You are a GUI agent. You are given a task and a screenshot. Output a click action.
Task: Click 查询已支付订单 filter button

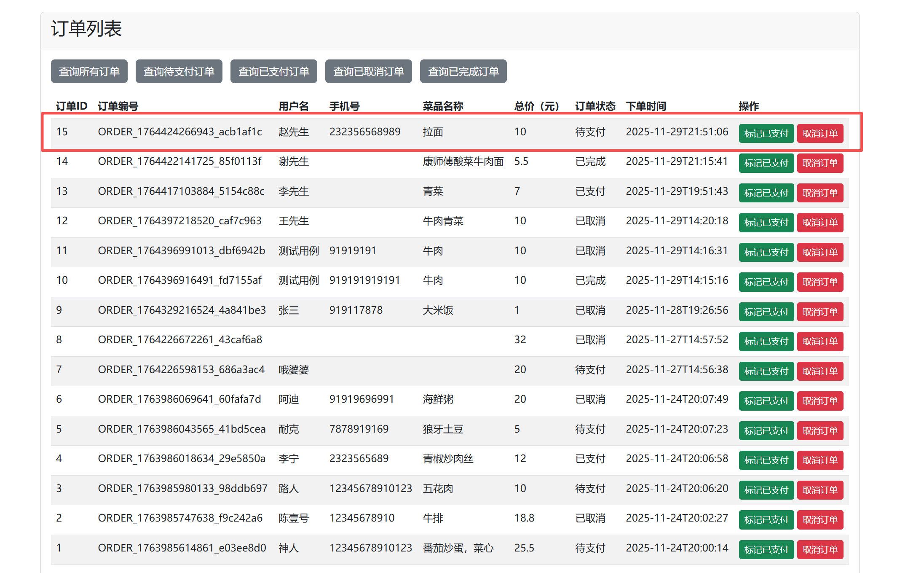273,72
